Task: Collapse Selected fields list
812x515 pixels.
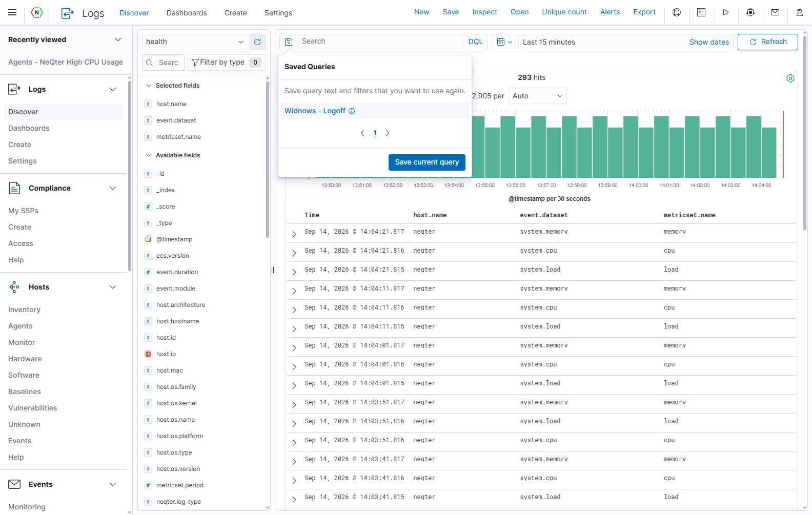Action: (149, 86)
